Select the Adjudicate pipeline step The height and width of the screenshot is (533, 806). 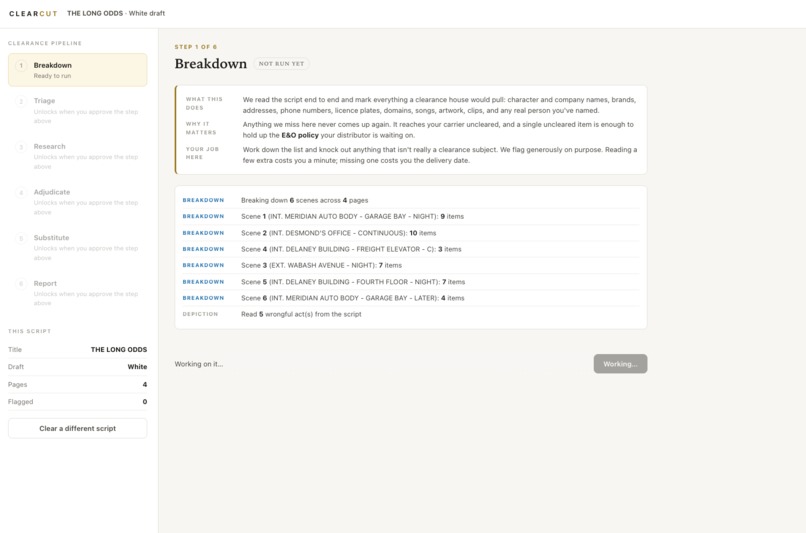click(78, 201)
